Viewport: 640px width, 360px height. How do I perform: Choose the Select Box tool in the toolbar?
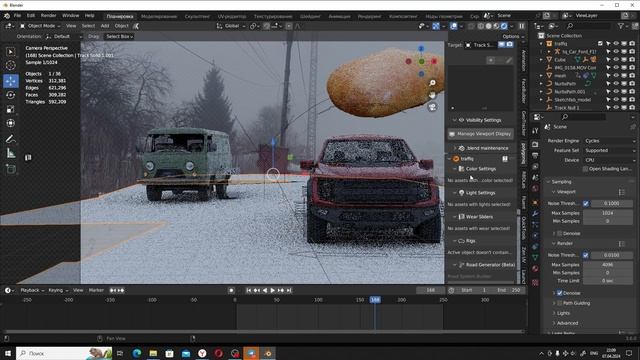(11, 51)
